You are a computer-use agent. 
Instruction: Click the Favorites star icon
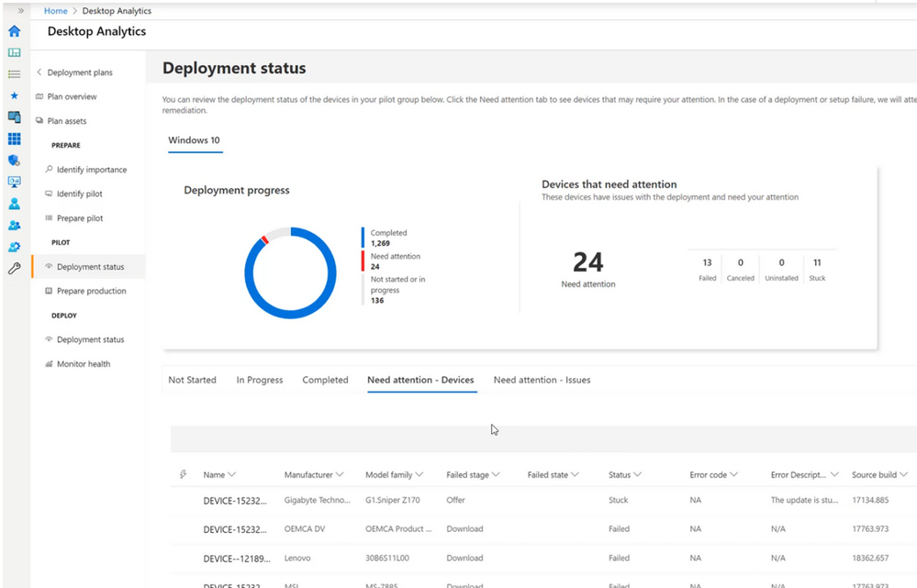click(12, 94)
